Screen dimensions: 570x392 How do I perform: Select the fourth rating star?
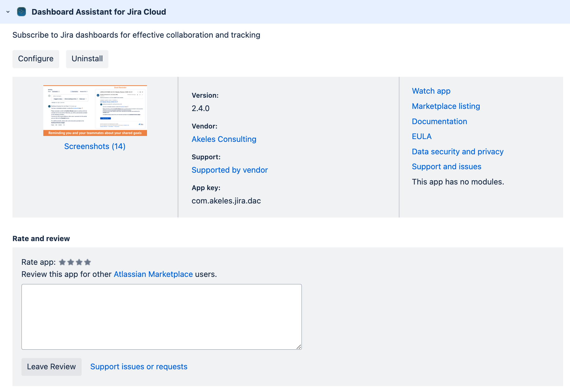coord(88,262)
